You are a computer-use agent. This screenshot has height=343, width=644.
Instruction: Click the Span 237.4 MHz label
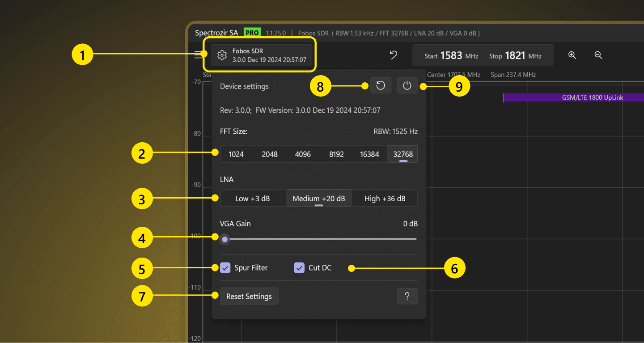(x=513, y=75)
